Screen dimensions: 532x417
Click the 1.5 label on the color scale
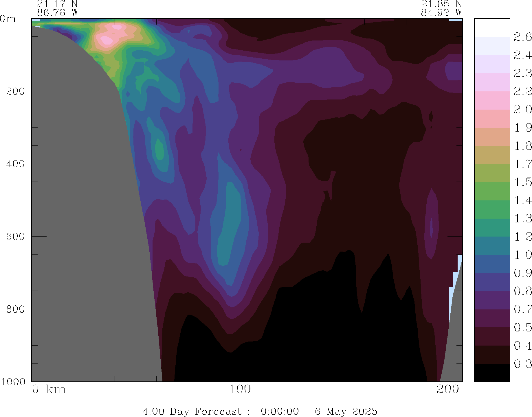coord(522,182)
